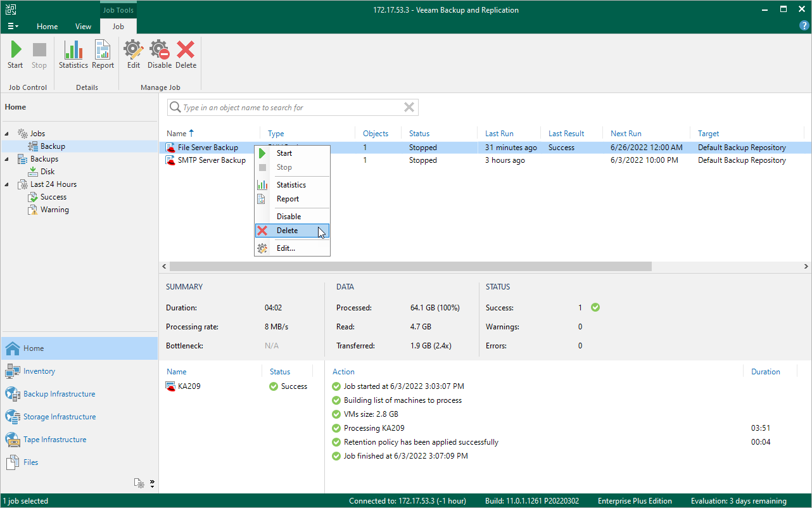
Task: Collapse the Jobs tree node
Action: tap(8, 134)
